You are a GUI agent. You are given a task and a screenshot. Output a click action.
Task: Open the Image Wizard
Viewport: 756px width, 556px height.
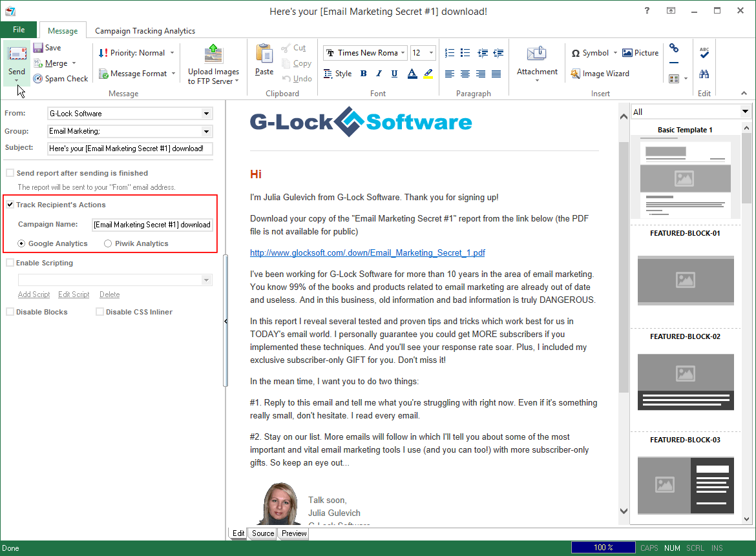tap(600, 74)
